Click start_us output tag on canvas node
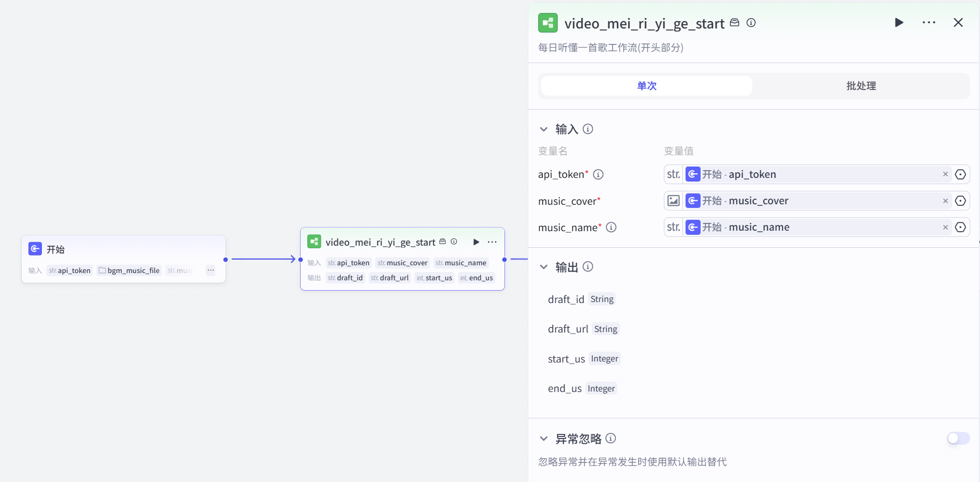 [435, 278]
